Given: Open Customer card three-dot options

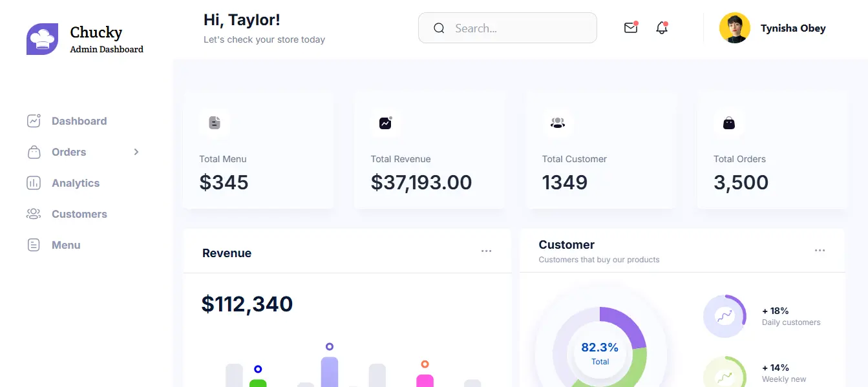Looking at the screenshot, I should click(820, 250).
